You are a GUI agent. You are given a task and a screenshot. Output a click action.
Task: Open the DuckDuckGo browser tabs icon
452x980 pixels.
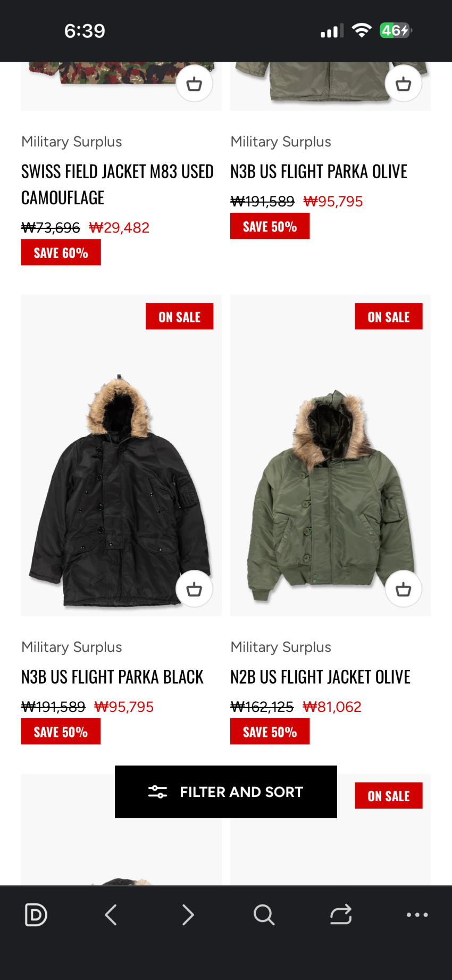[36, 915]
